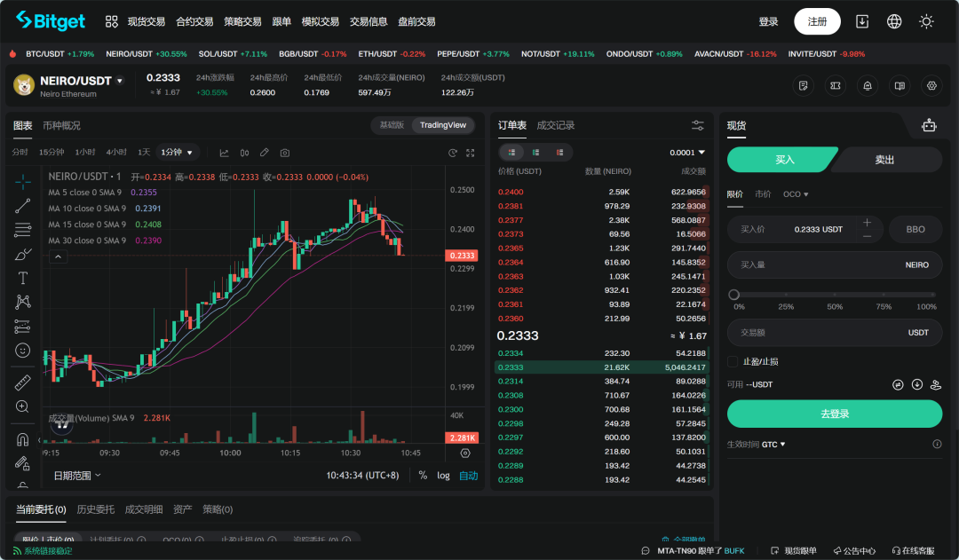Toggle the log scale option
The width and height of the screenshot is (959, 560).
[x=443, y=476]
